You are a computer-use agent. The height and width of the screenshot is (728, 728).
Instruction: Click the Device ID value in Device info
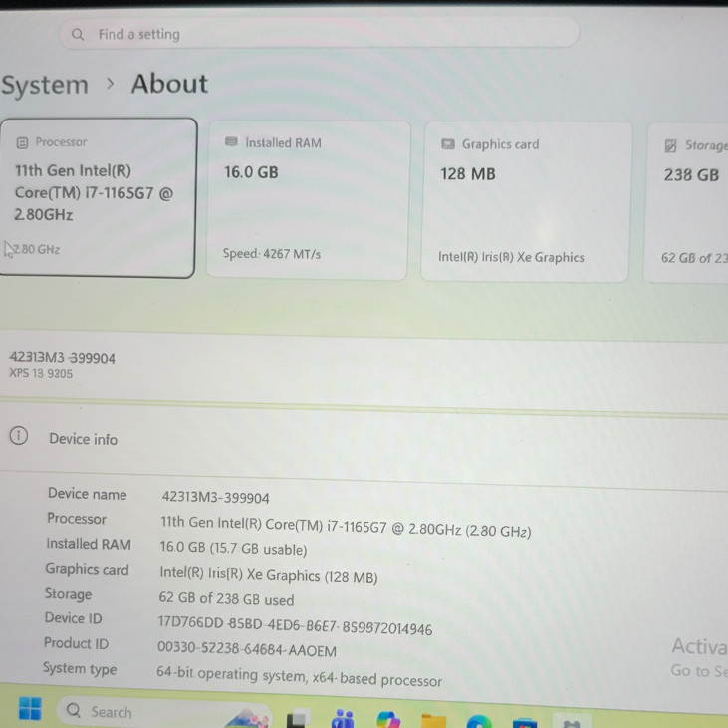click(x=295, y=625)
